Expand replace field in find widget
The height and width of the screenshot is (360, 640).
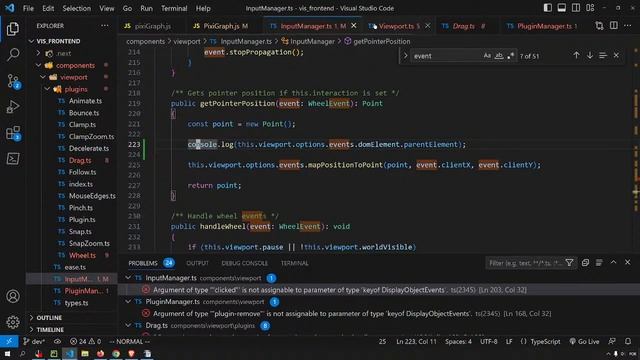point(405,56)
